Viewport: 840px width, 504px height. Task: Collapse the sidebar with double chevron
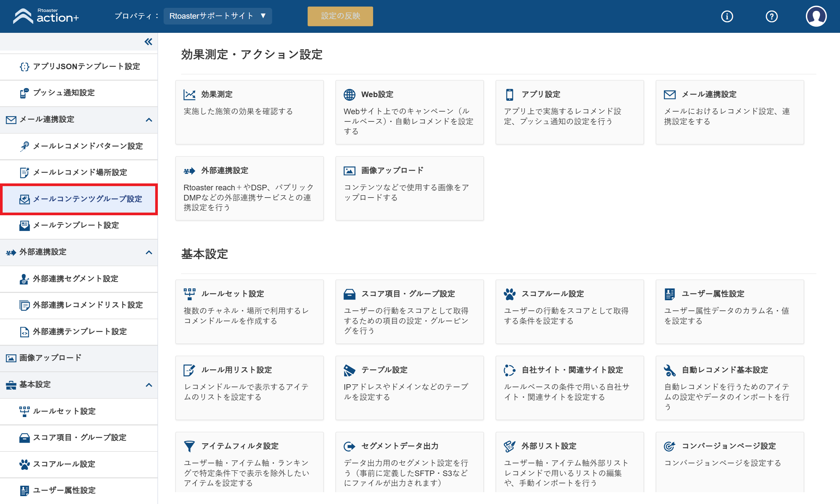pyautogui.click(x=148, y=42)
